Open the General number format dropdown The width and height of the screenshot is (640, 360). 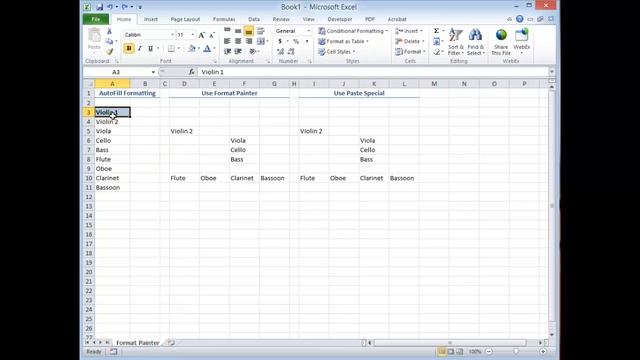tap(309, 31)
